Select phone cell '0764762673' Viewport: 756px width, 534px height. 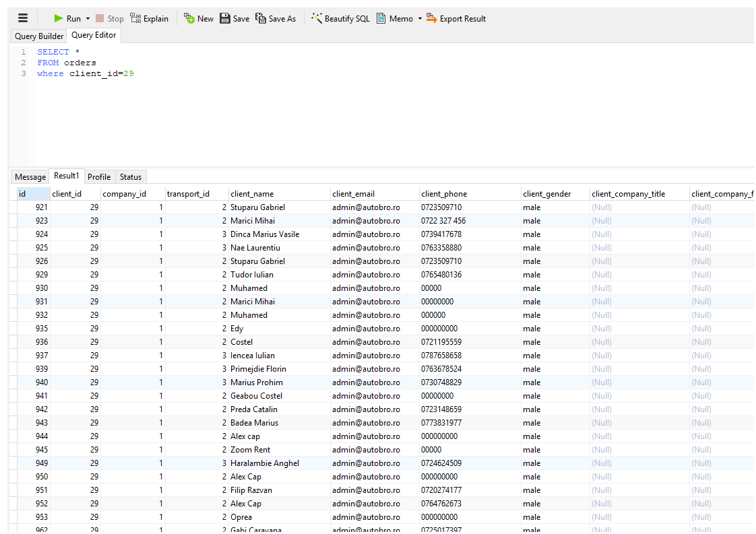[470, 504]
